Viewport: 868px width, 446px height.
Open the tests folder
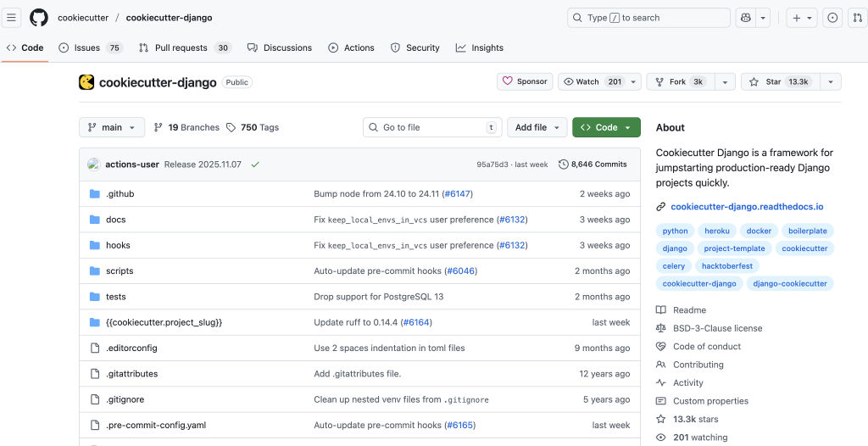115,297
